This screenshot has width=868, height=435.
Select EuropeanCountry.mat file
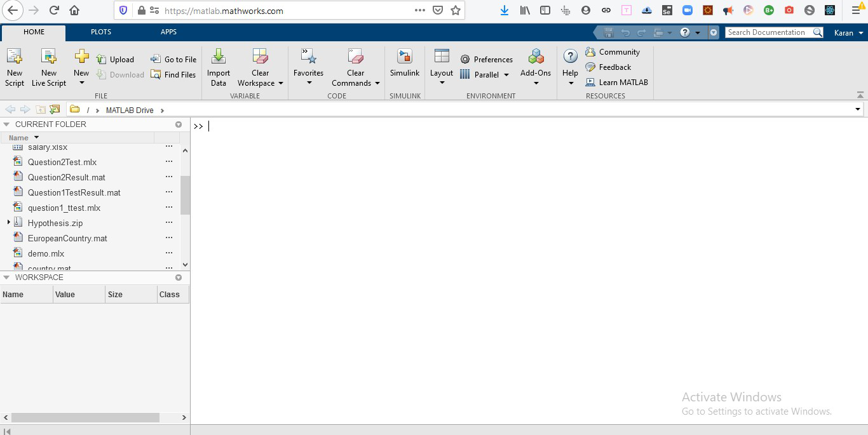click(67, 238)
